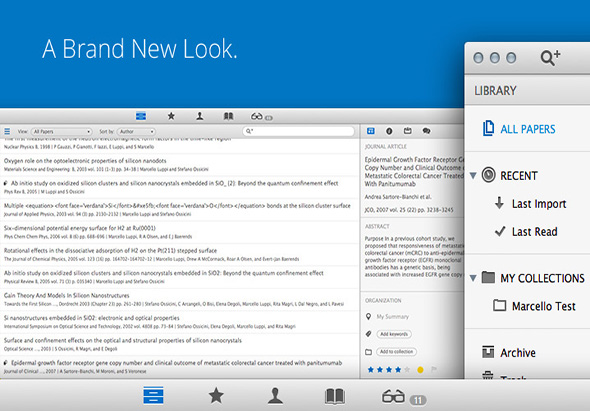Click the list menu icon beside View

click(7, 131)
